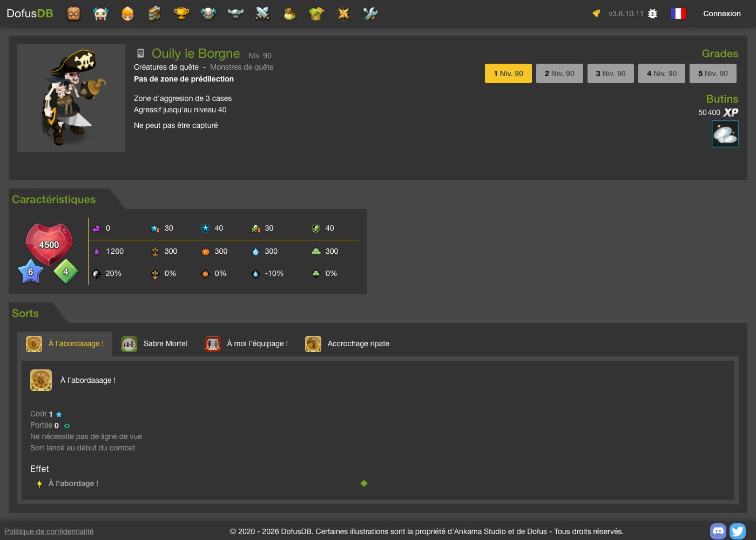Click the 1 200 stat value
The width and height of the screenshot is (756, 540).
click(115, 251)
